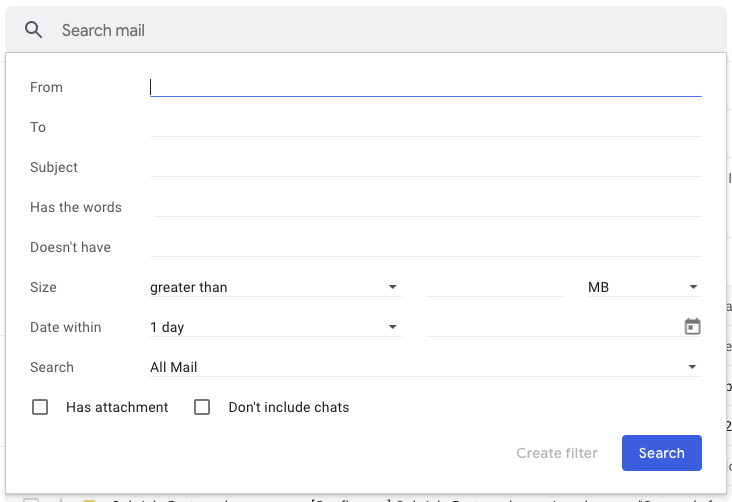Click the Has attachment label text
Viewport: 732px width, 502px height.
pyautogui.click(x=117, y=407)
